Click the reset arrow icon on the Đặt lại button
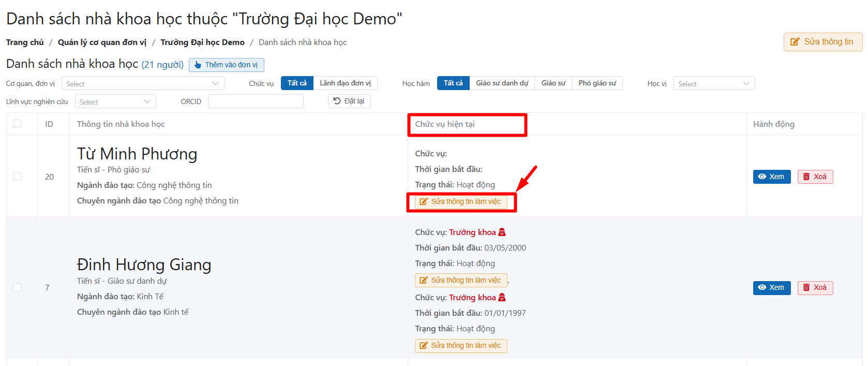868x366 pixels. [x=337, y=101]
